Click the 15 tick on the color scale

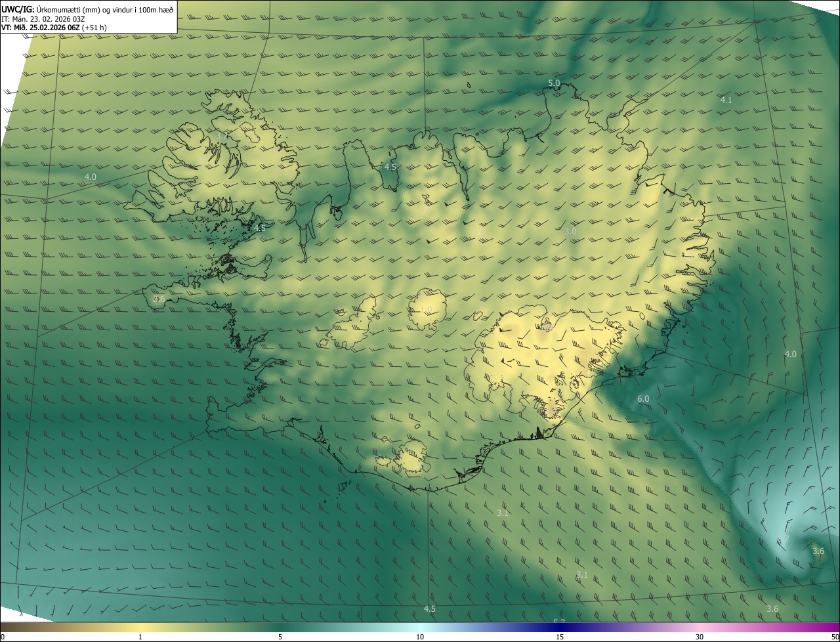pyautogui.click(x=560, y=637)
